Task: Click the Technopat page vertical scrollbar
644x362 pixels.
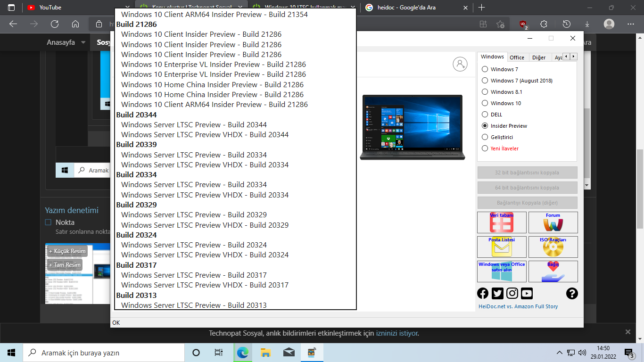Action: (640, 188)
